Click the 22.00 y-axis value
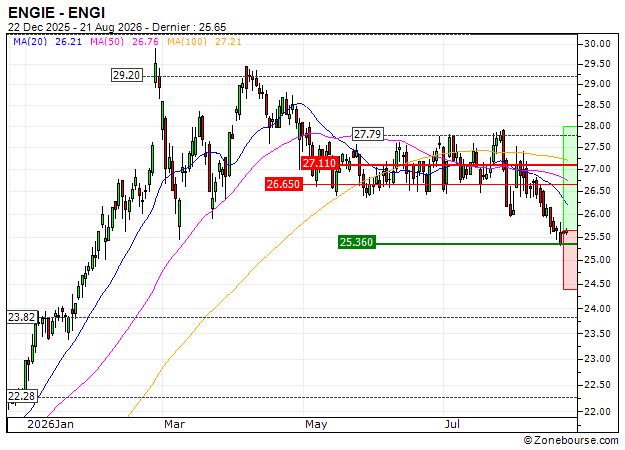 [x=597, y=412]
